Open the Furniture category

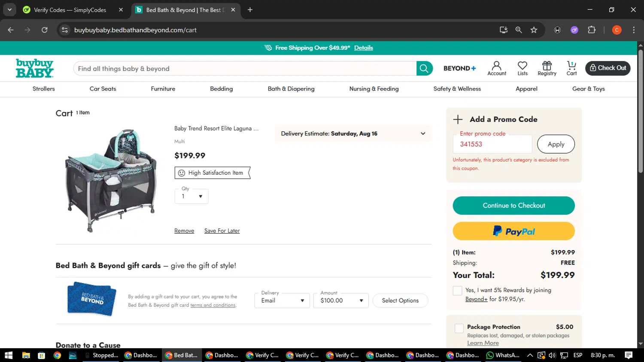163,89
